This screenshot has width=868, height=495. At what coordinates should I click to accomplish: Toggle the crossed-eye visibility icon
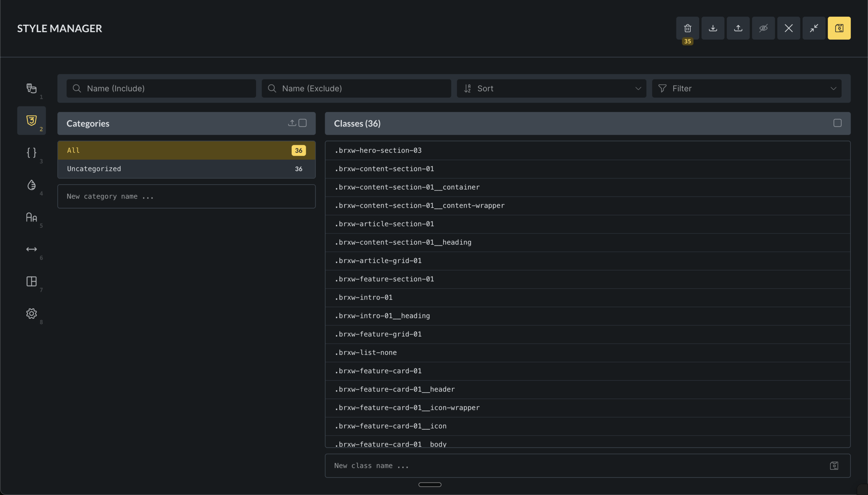763,28
